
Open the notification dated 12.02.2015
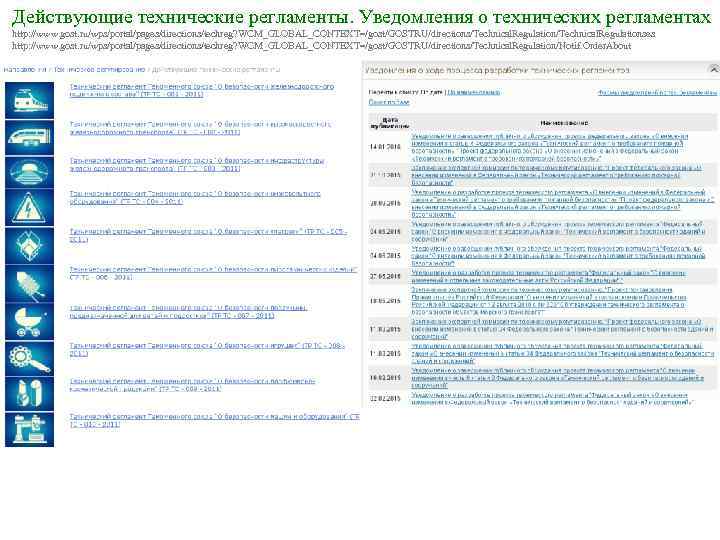(x=551, y=399)
